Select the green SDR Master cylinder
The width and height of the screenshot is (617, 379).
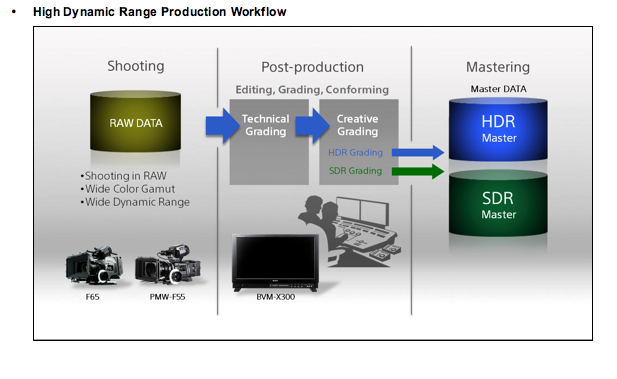click(x=498, y=203)
